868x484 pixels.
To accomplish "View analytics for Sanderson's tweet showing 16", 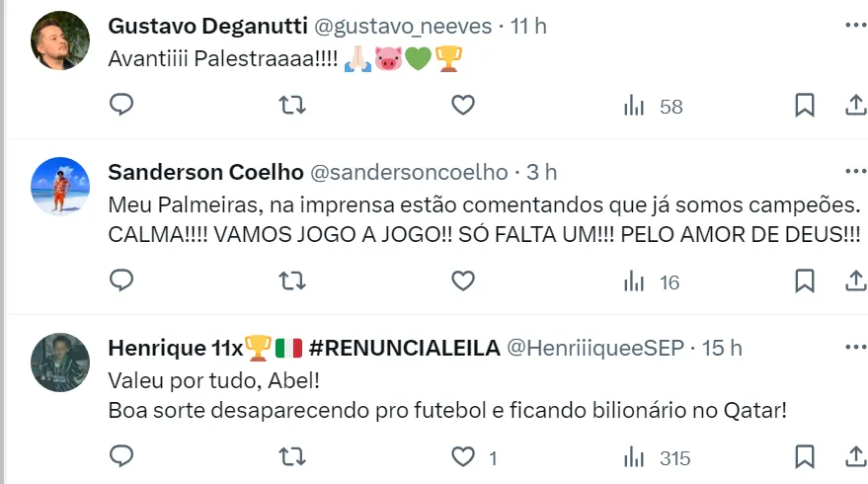I will pos(652,282).
